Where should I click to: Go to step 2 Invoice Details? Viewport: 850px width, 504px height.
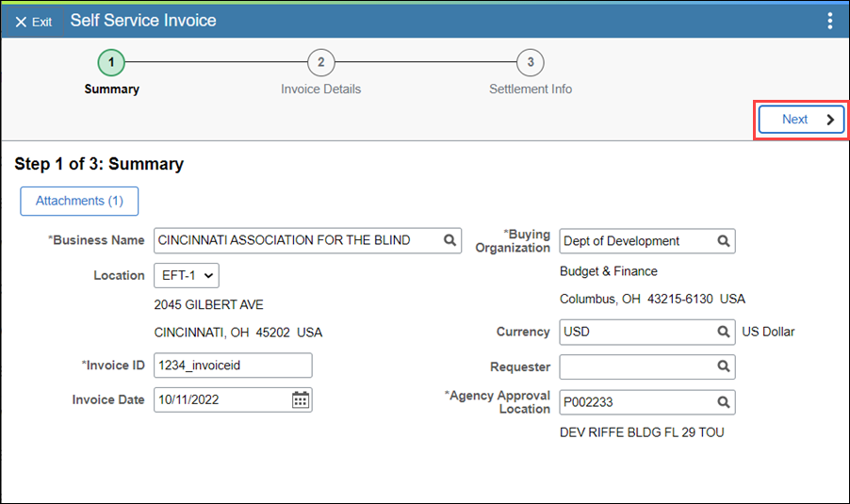321,63
